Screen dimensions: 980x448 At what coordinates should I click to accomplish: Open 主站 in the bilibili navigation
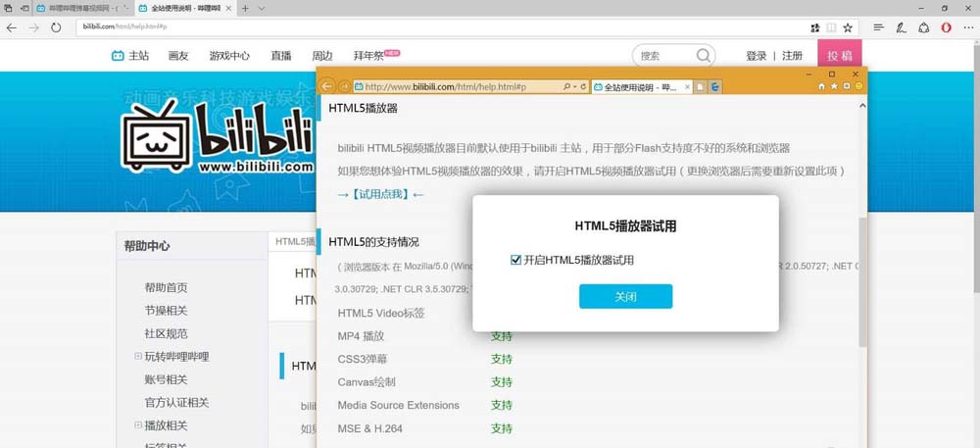130,56
